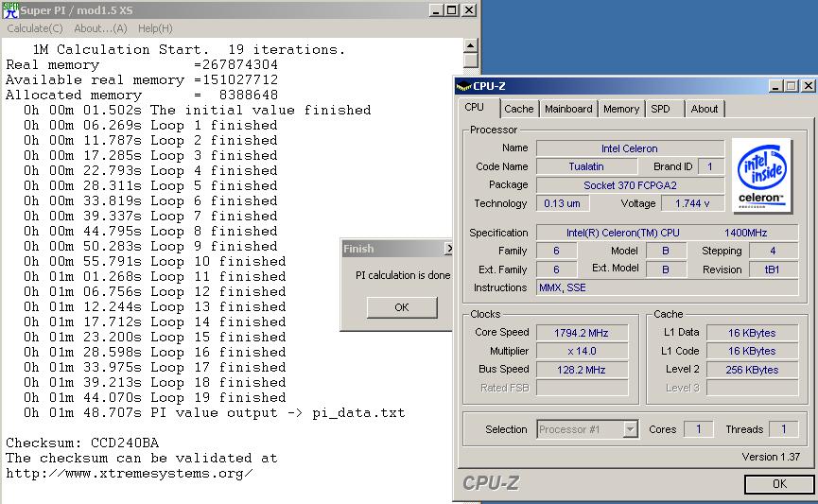The image size is (818, 504).
Task: Click the Threads value field
Action: point(783,429)
